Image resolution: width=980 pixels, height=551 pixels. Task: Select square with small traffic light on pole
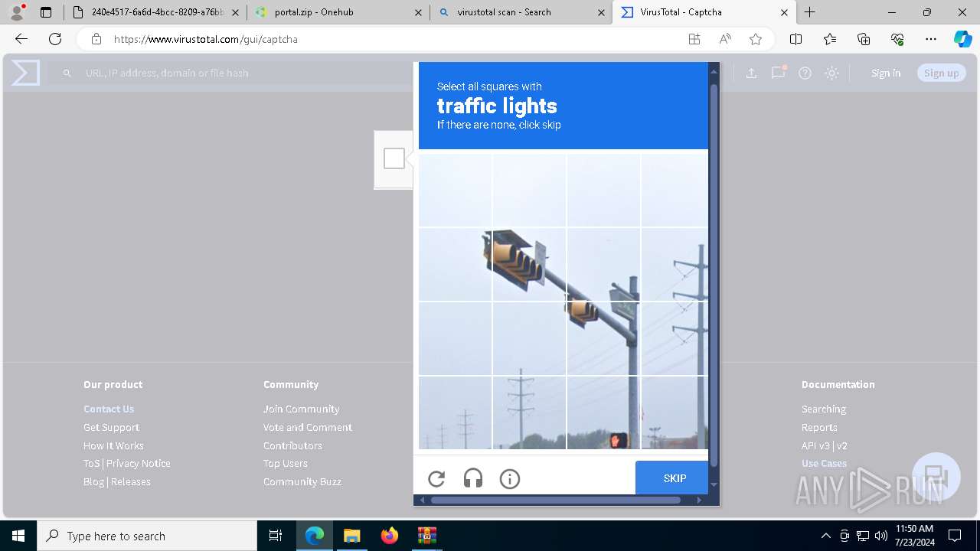pyautogui.click(x=603, y=338)
